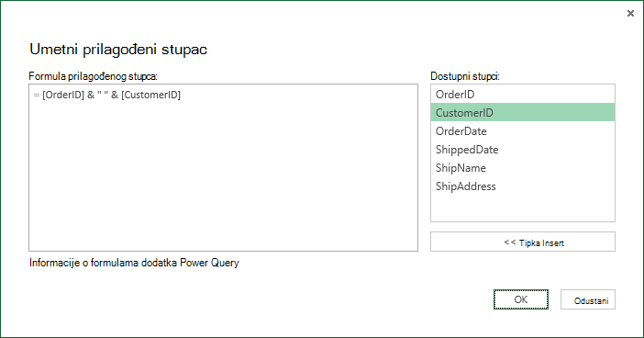Open the Power Query formulas info link
Viewport: 644px width, 338px height.
[134, 263]
